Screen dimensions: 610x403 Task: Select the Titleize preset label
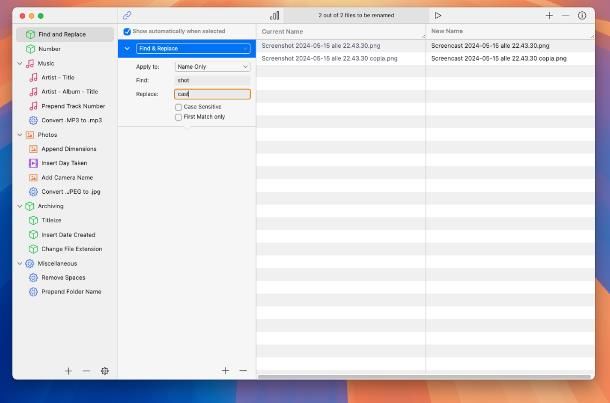pyautogui.click(x=51, y=220)
